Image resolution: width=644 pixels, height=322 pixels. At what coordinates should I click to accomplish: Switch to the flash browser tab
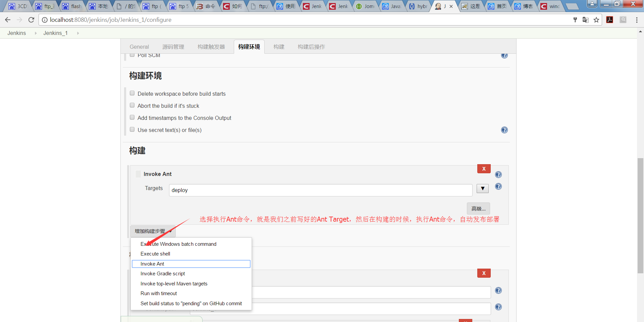coord(72,6)
